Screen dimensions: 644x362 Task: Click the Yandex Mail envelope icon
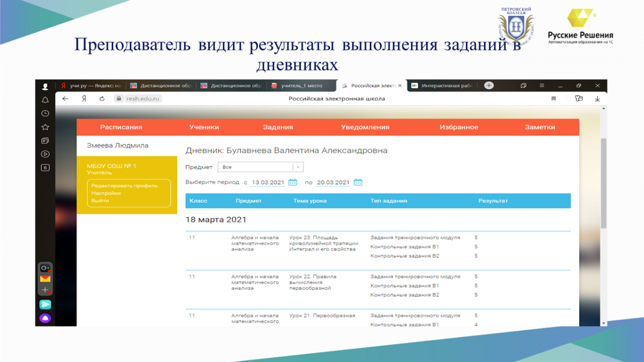45,279
